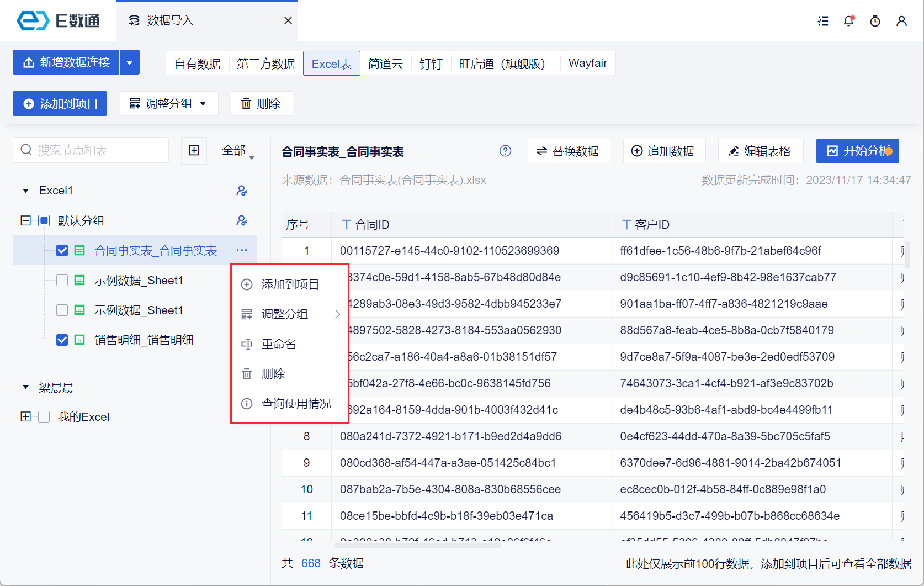Choose 添加到项目 in the context menu
The height and width of the screenshot is (586, 924).
point(290,284)
